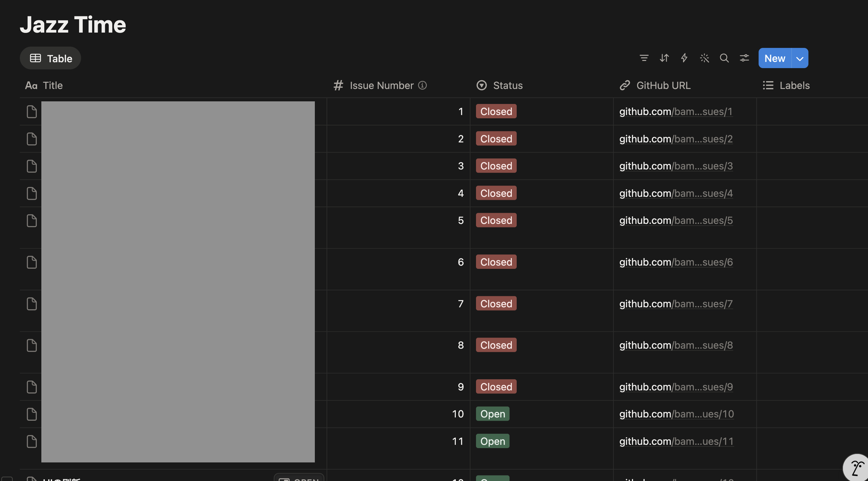Open GitHub link for issue 10
868x481 pixels.
tap(677, 414)
